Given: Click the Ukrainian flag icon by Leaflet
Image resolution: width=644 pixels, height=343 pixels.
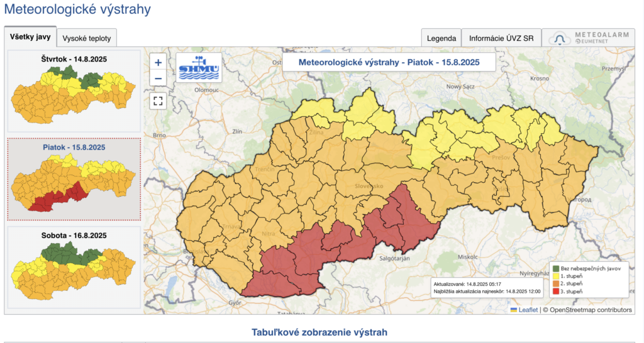Looking at the screenshot, I should tap(514, 310).
